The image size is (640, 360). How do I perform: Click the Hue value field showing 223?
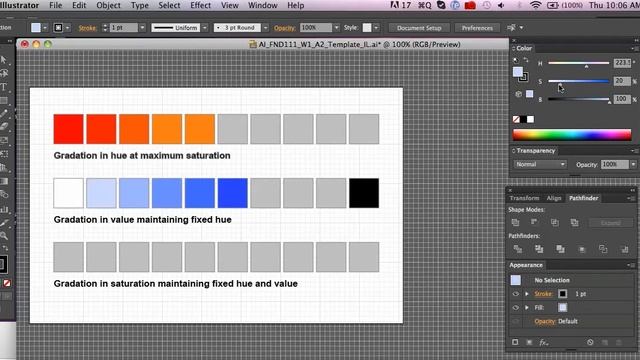[622, 63]
